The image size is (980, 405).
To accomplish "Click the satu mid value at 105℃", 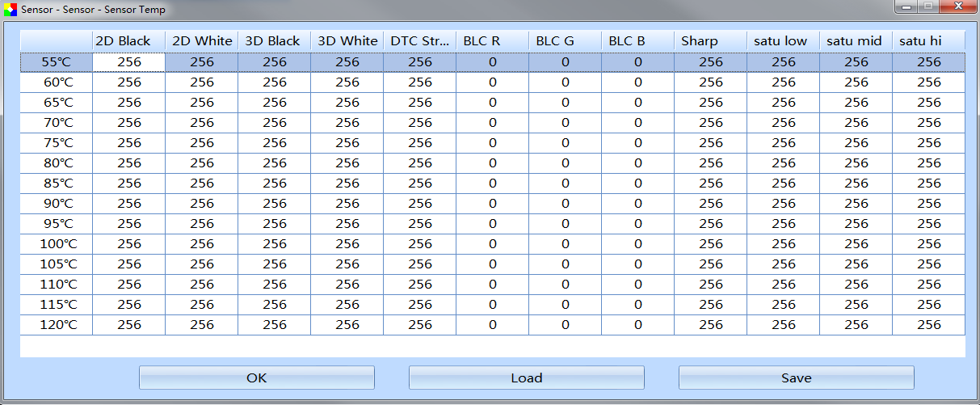I will [x=856, y=264].
